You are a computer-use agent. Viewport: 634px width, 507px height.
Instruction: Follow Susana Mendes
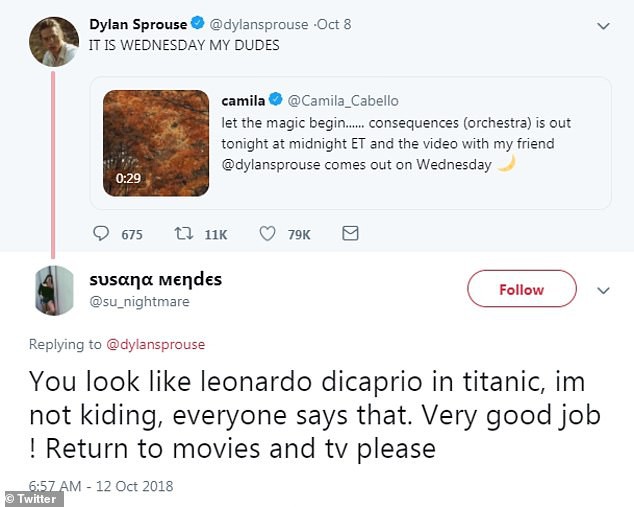coord(521,290)
